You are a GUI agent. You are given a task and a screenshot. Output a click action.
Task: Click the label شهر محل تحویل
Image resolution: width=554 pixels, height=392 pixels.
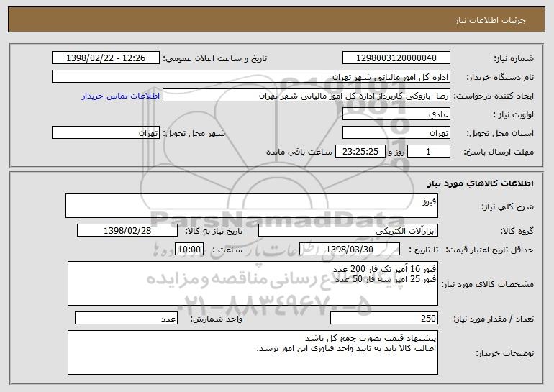tap(194, 133)
